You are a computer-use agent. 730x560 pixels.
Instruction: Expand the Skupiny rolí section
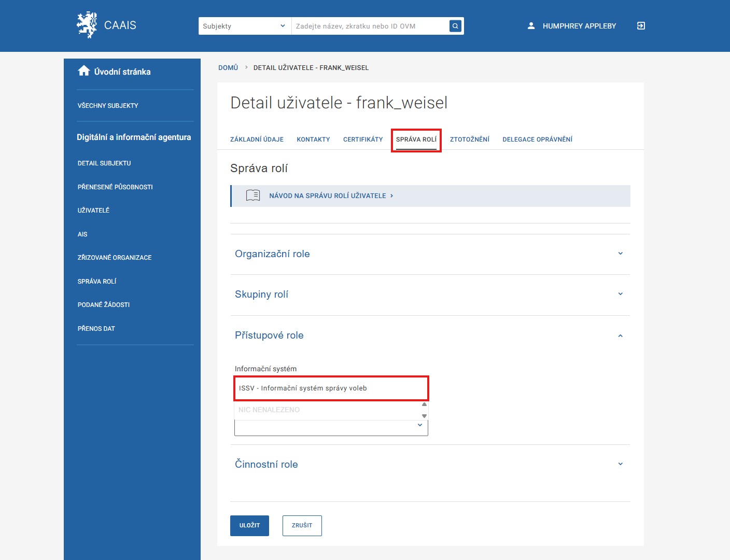(x=620, y=294)
